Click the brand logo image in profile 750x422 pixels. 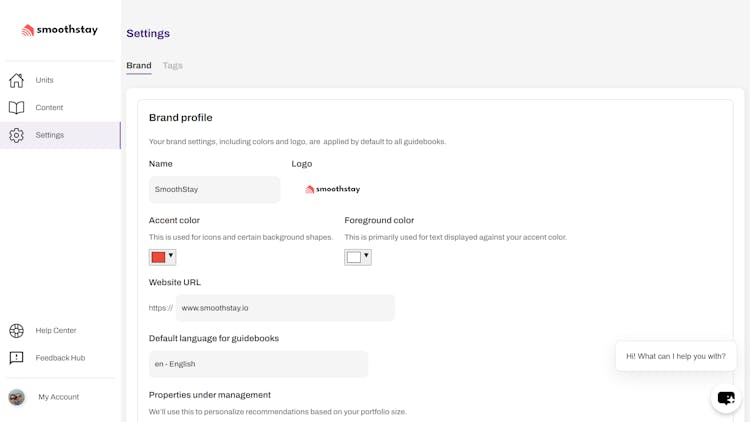333,189
